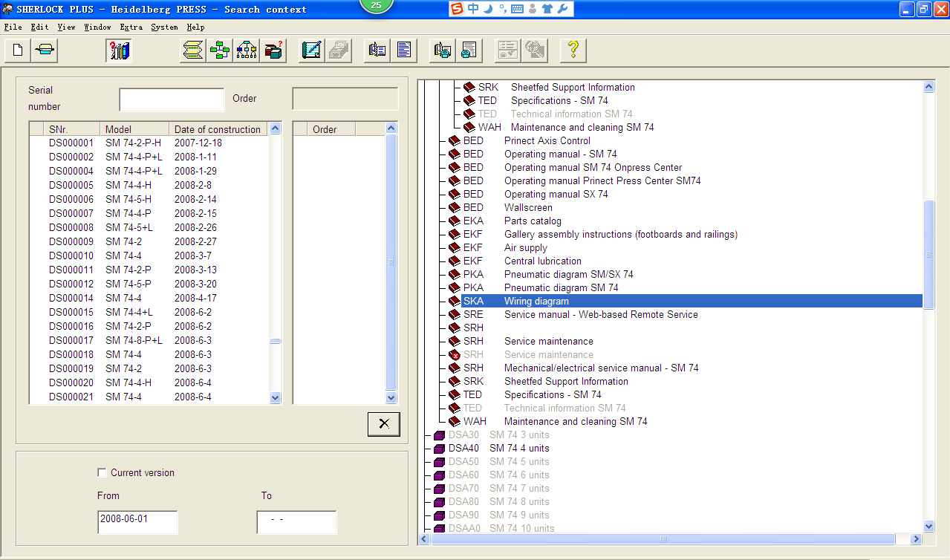The height and width of the screenshot is (560, 950).
Task: Click the box with question mark icon
Action: [273, 51]
